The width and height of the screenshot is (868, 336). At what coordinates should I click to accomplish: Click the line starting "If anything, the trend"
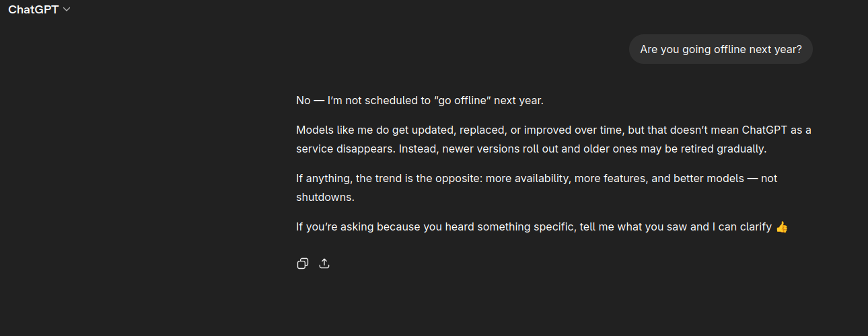536,178
